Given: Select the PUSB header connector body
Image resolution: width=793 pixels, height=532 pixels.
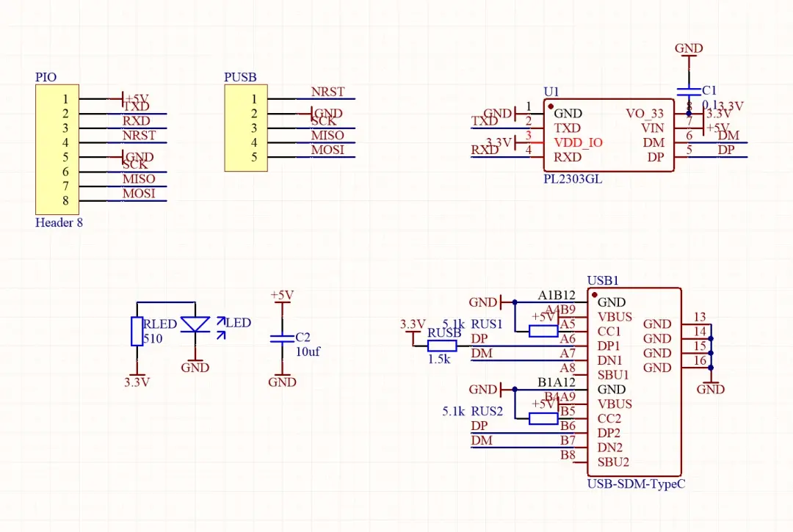Looking at the screenshot, I should tap(246, 128).
